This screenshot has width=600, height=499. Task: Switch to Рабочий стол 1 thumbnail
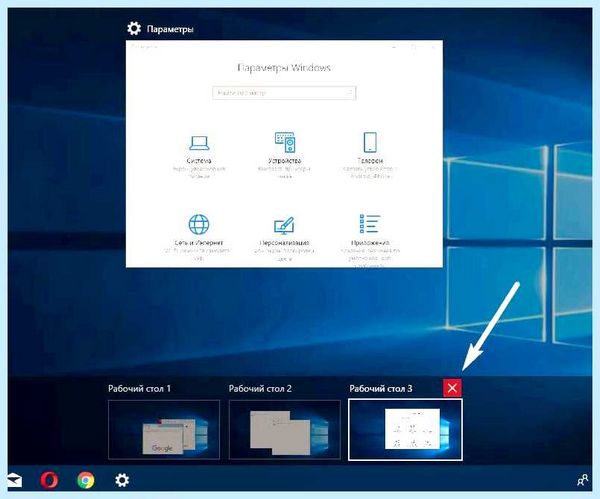[x=164, y=429]
